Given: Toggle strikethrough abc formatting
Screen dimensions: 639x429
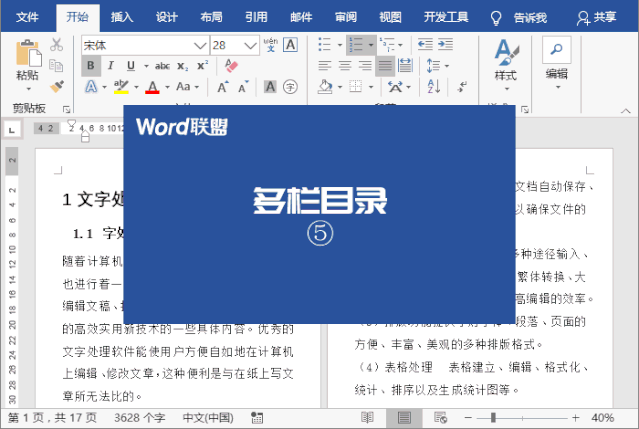Looking at the screenshot, I should [162, 66].
